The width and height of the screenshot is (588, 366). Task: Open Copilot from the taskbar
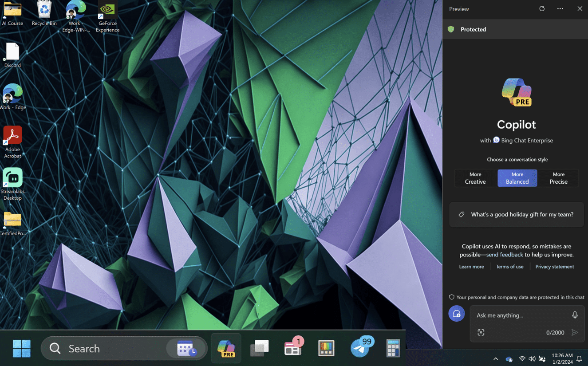pyautogui.click(x=226, y=349)
